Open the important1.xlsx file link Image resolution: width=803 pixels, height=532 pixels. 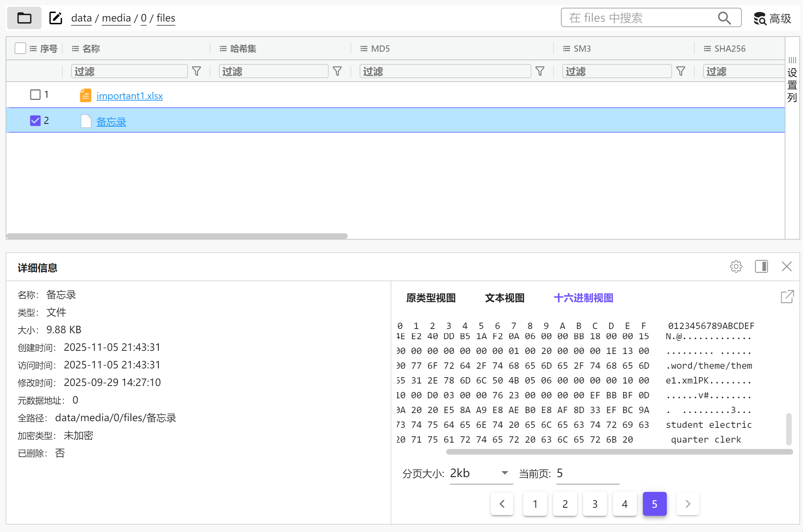click(x=129, y=96)
